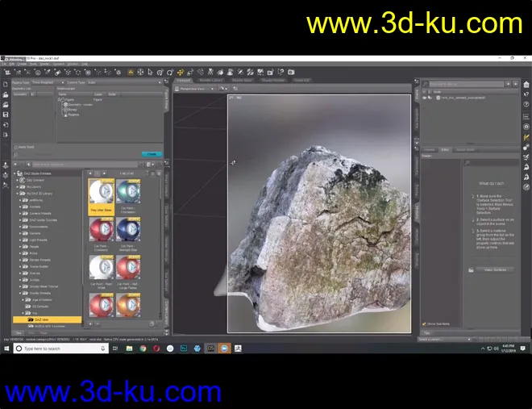532x409 pixels.
Task: Click the home icon in right sidebar
Action: pyautogui.click(x=526, y=85)
